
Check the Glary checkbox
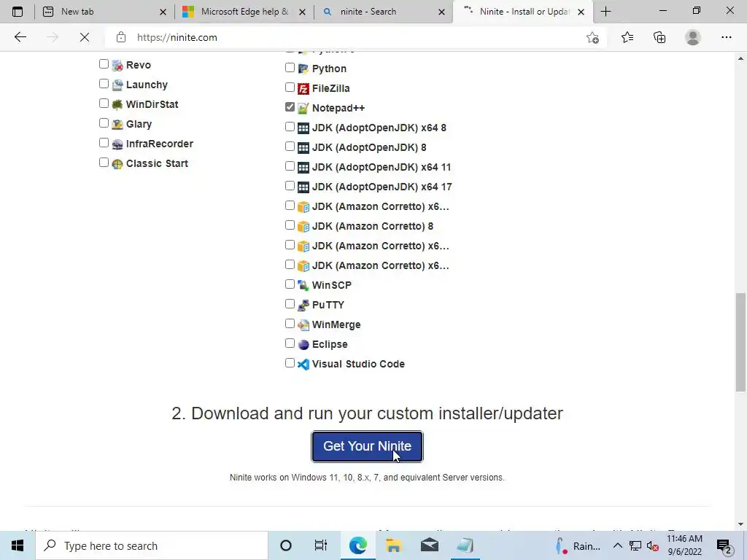(x=104, y=122)
